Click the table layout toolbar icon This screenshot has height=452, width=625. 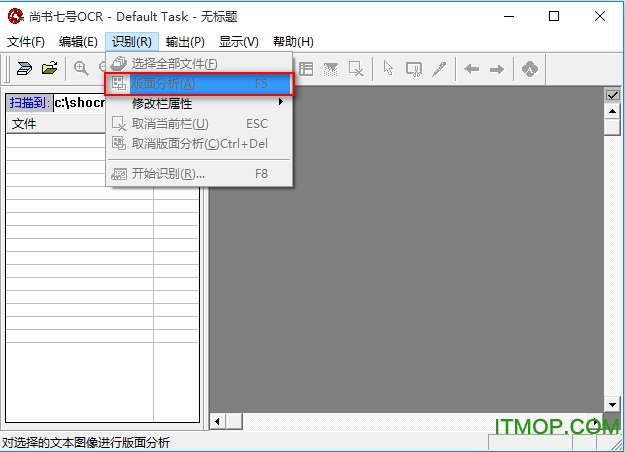pyautogui.click(x=306, y=69)
